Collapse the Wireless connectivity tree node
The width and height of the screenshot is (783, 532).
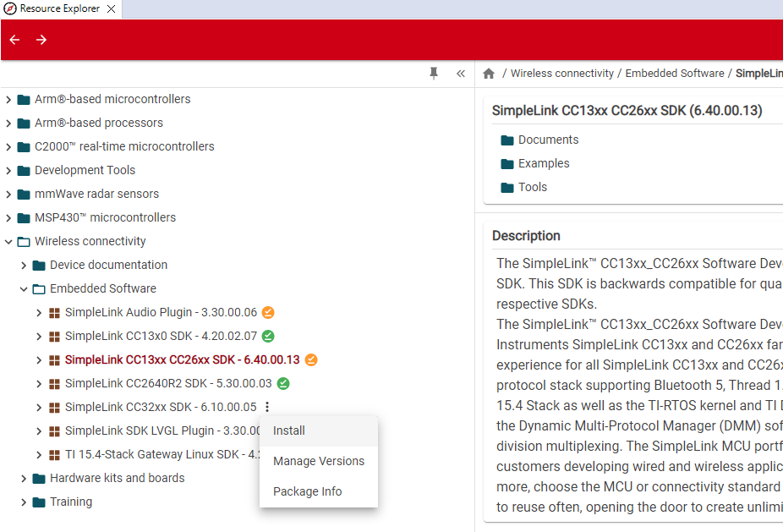tap(8, 241)
